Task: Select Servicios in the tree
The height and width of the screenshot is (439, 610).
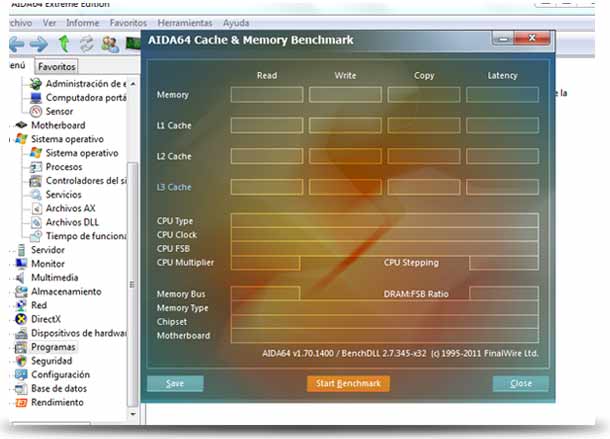Action: [63, 194]
